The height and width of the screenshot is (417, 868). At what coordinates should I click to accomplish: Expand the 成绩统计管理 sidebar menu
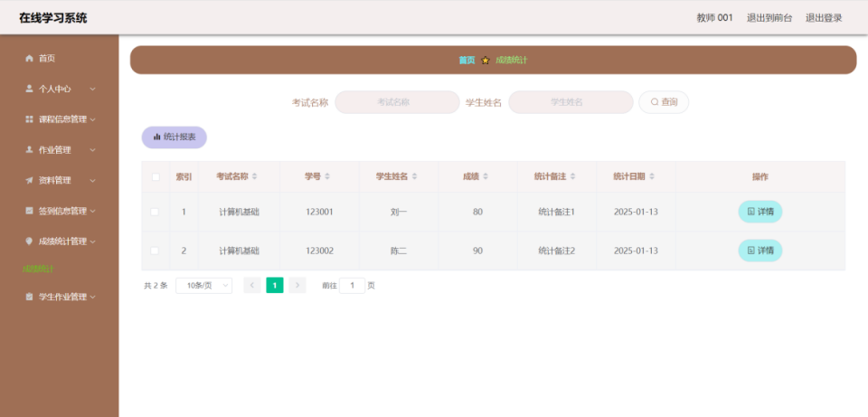(61, 242)
